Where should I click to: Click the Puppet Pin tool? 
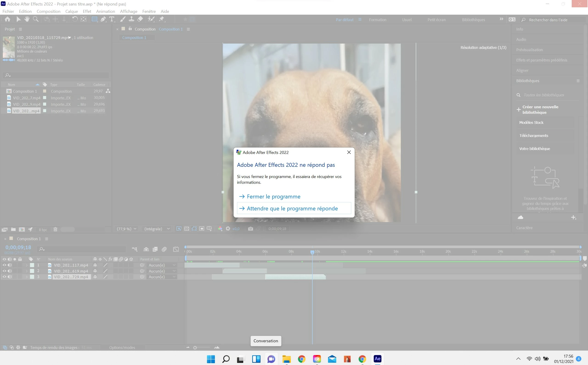coord(161,19)
